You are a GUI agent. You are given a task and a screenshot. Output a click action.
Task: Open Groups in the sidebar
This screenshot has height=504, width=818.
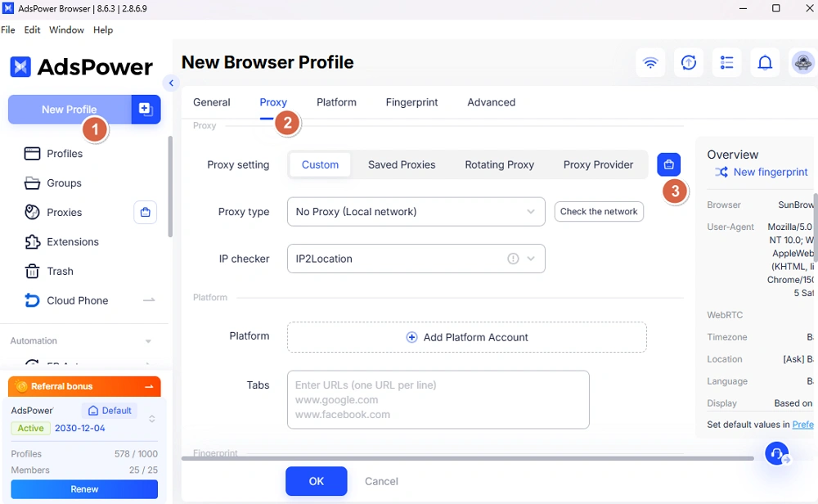pos(64,183)
